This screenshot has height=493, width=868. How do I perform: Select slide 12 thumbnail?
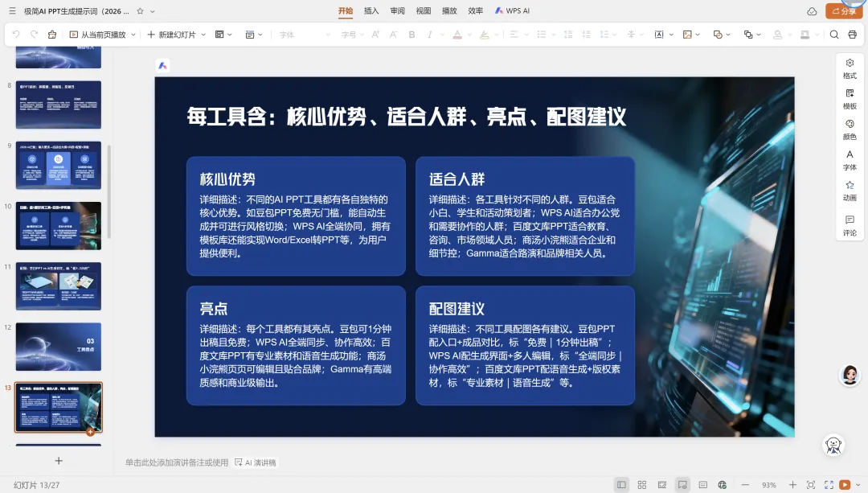coord(58,346)
